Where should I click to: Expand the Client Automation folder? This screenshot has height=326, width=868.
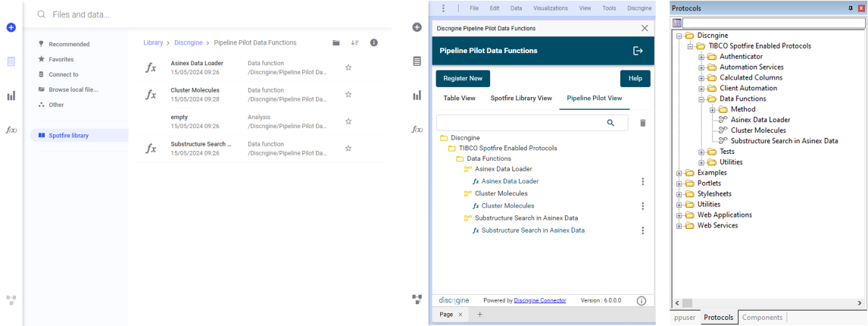click(701, 88)
